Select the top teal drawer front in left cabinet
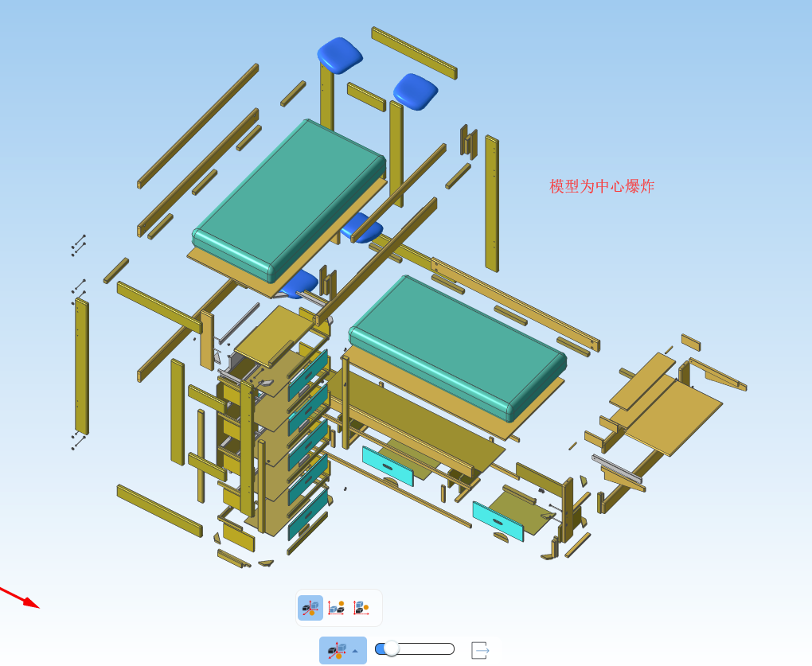Viewport: 812px width, 666px height. tap(308, 374)
